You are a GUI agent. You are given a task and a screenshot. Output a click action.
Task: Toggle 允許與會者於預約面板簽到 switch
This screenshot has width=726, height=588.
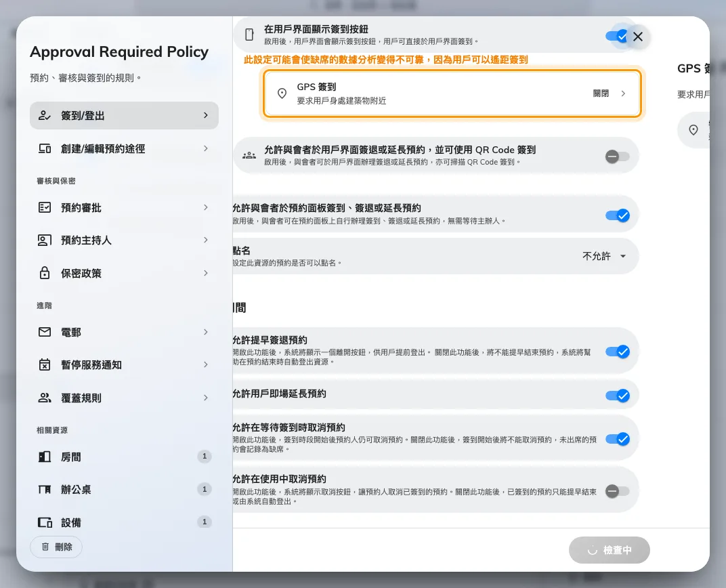tap(618, 215)
